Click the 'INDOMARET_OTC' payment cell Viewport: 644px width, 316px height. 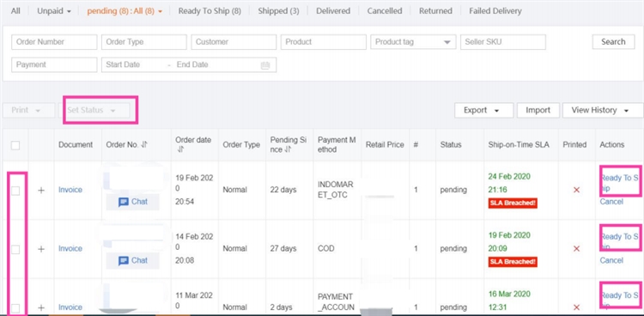click(x=335, y=190)
